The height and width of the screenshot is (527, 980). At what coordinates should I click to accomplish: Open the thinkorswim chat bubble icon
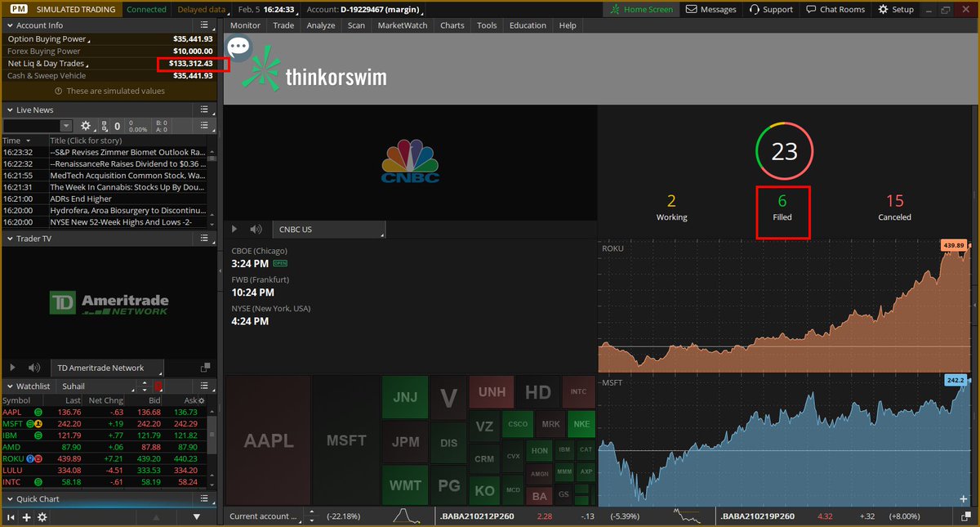(x=238, y=47)
